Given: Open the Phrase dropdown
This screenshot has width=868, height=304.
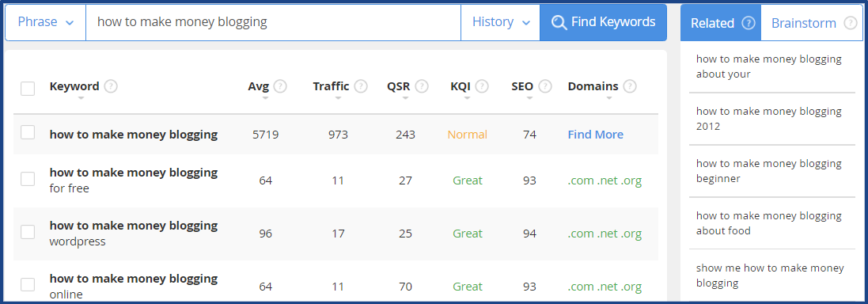Looking at the screenshot, I should click(x=45, y=22).
